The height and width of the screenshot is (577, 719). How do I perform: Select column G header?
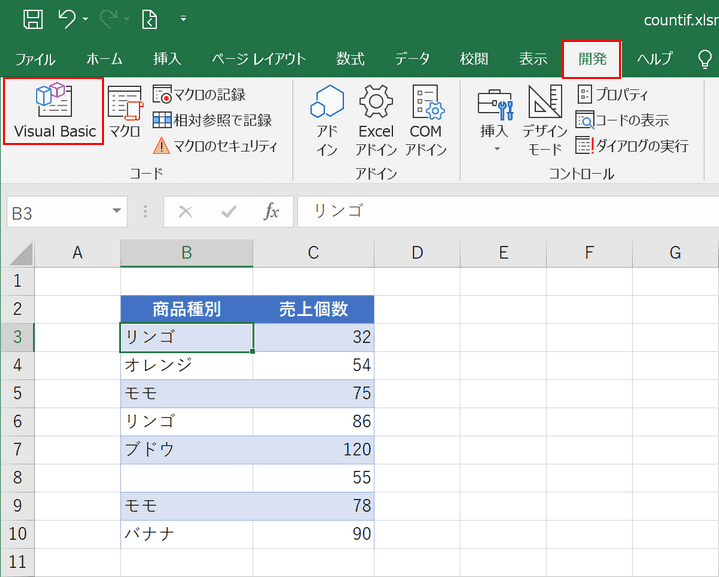tap(675, 253)
